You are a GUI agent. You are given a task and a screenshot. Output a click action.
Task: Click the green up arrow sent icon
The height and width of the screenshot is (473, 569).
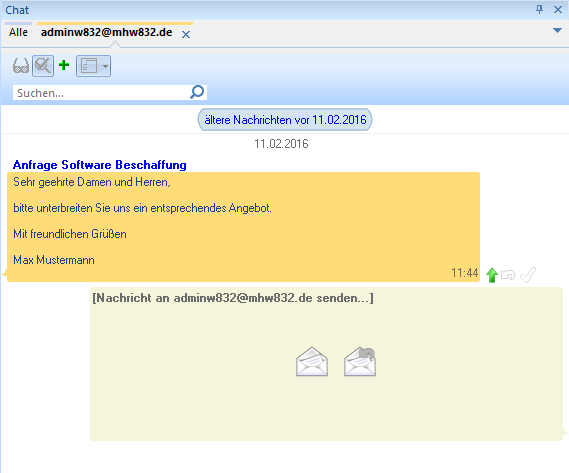492,275
